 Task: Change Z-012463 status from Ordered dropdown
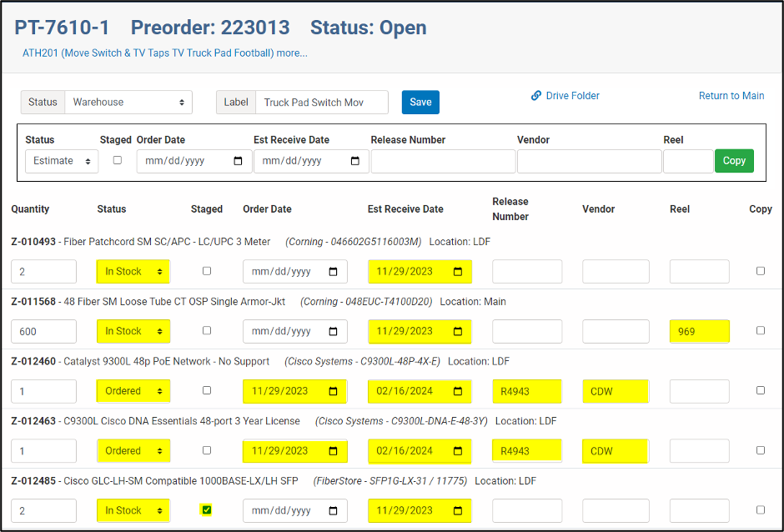tap(133, 451)
